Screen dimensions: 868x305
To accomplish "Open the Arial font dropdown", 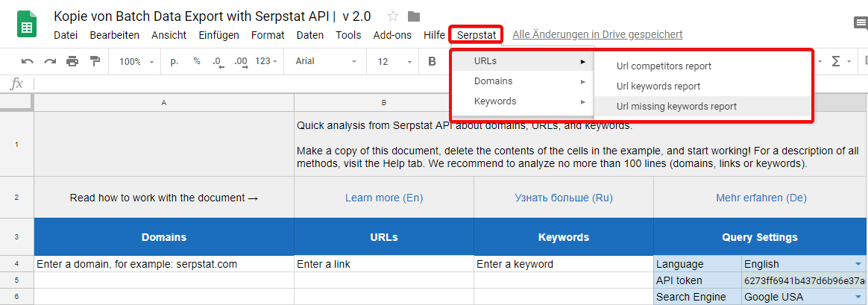I will tap(326, 61).
